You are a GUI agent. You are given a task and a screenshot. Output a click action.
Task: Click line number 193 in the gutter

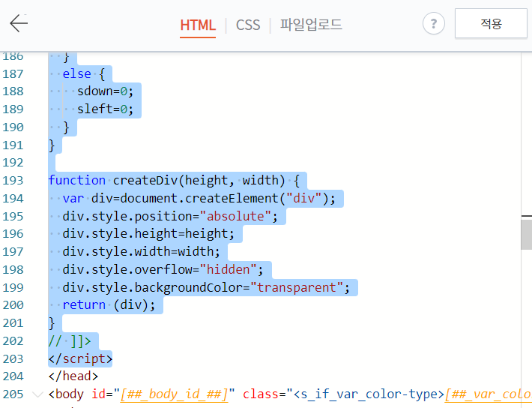point(13,181)
